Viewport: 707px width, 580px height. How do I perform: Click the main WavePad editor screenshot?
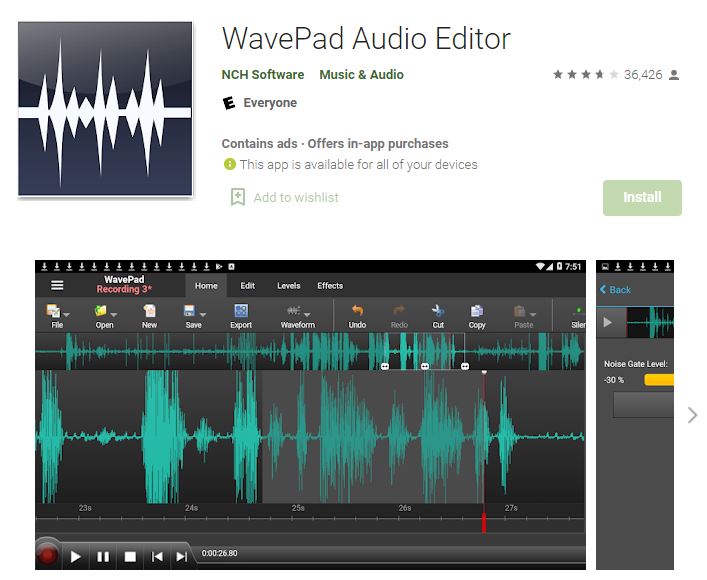coord(310,414)
